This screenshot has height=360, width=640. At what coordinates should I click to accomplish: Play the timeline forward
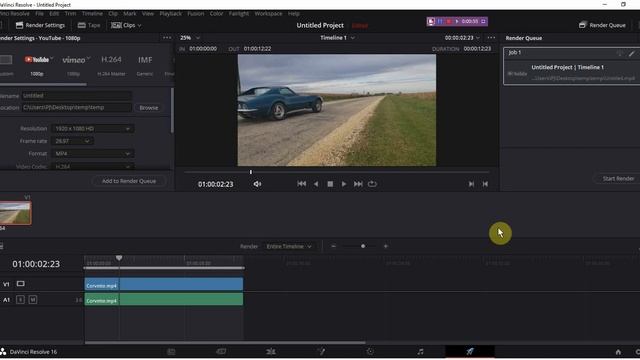coord(344,184)
